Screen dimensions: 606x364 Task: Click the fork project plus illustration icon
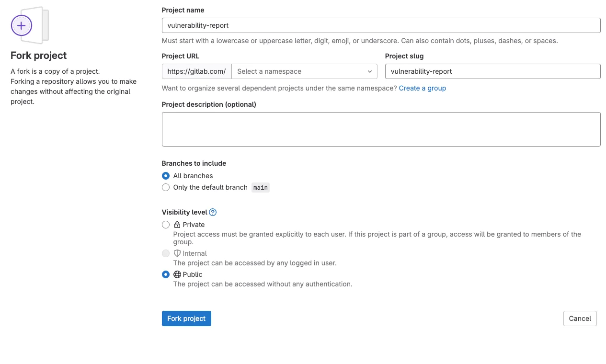click(x=22, y=25)
